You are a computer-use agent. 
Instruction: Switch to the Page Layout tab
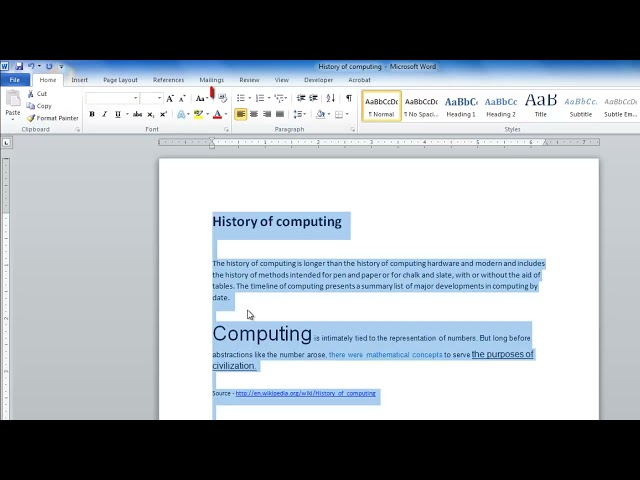(x=120, y=80)
